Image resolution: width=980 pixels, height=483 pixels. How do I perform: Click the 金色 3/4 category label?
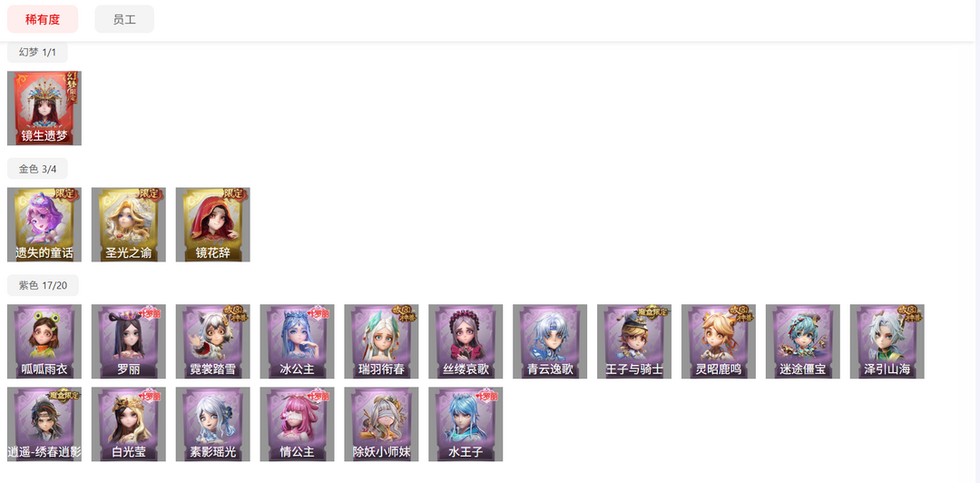click(37, 169)
